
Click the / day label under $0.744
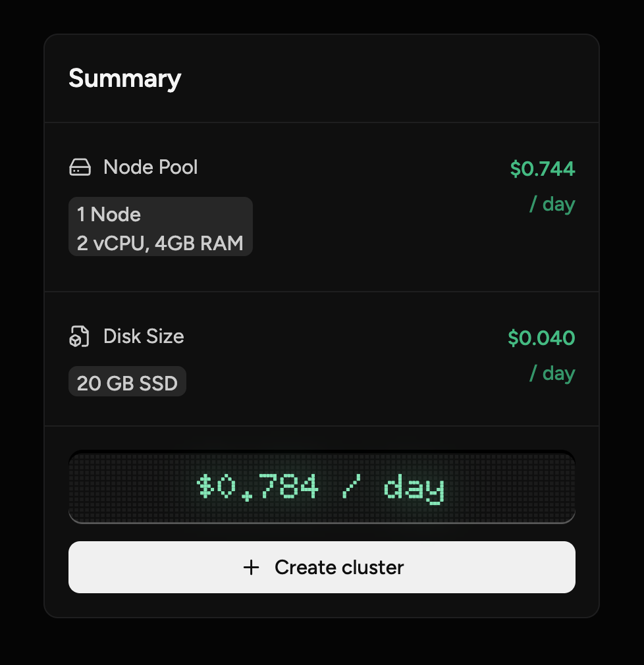[x=553, y=204]
